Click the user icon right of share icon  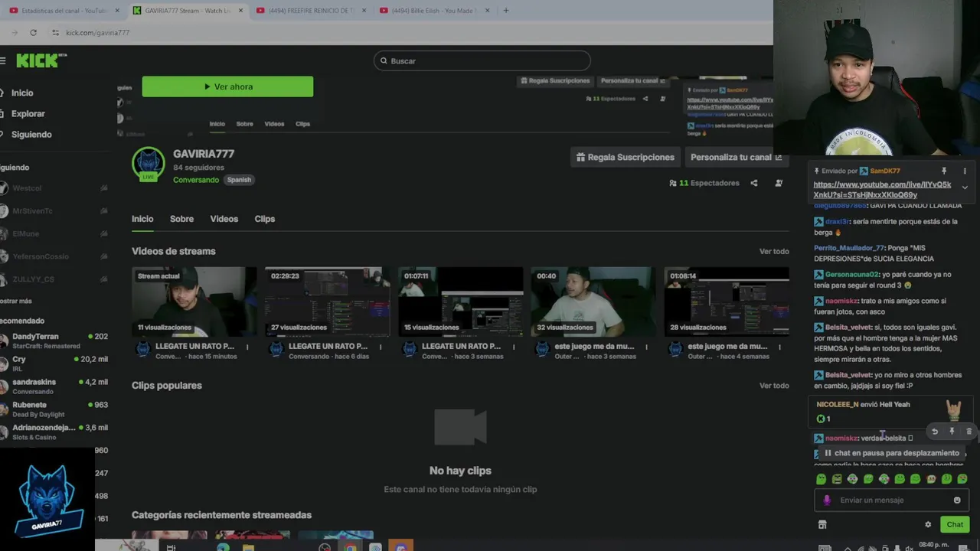(779, 183)
